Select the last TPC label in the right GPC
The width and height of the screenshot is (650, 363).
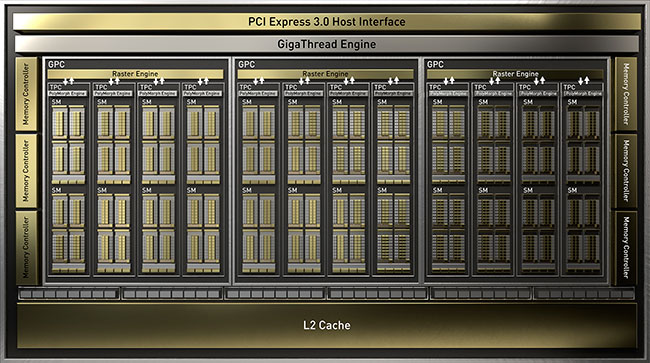[569, 87]
